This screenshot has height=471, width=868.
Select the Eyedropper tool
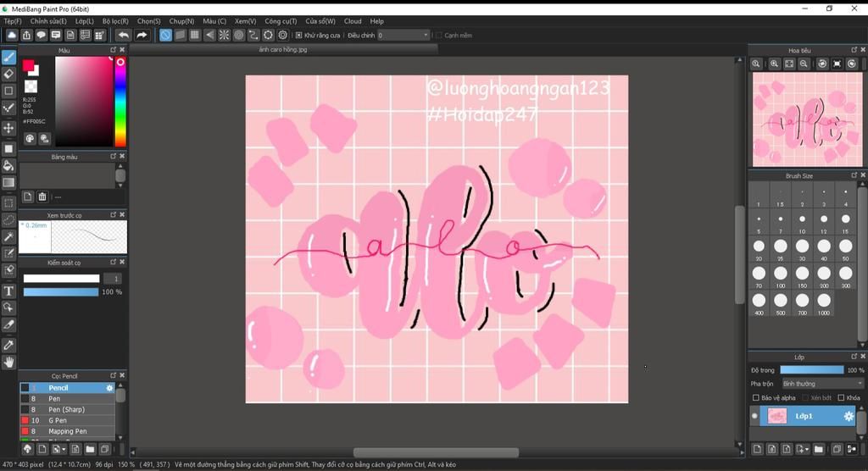8,346
